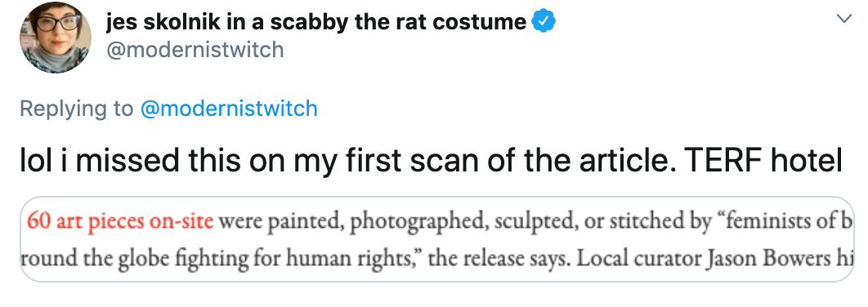
Task: Open the tweet options chevron menu
Action: point(843,19)
